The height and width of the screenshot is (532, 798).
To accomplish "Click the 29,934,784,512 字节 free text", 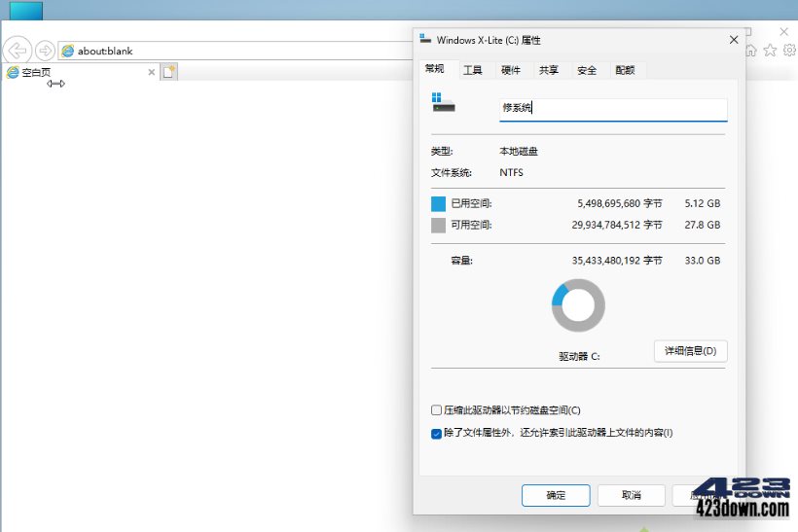I will point(617,225).
